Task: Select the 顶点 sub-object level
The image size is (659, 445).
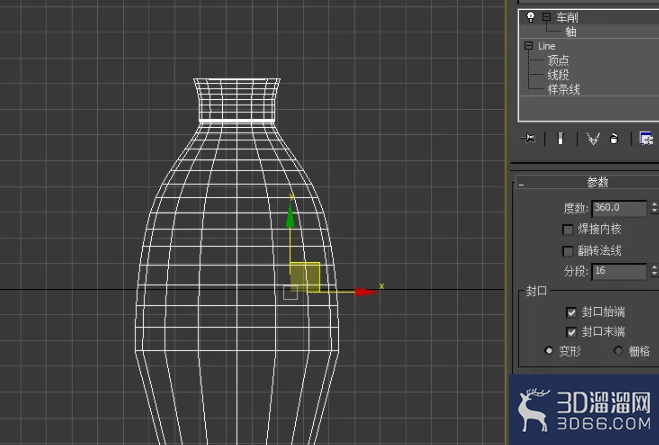Action: coord(558,61)
